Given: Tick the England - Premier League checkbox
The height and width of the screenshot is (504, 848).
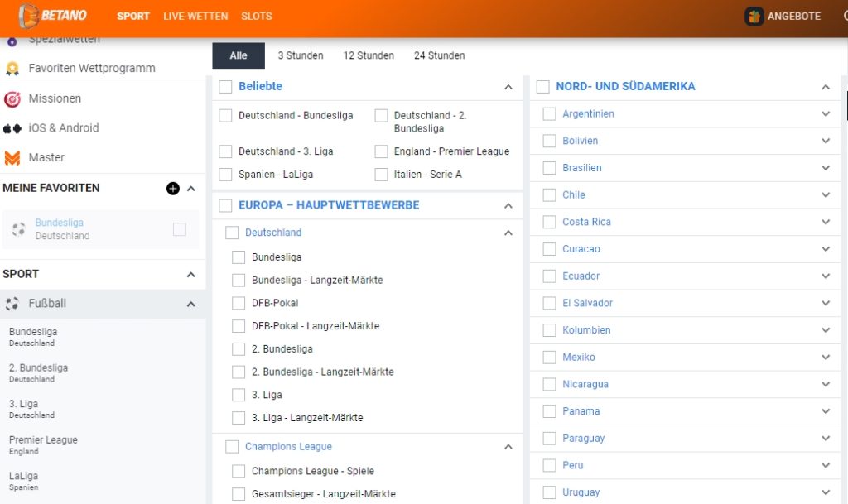Looking at the screenshot, I should coord(381,151).
